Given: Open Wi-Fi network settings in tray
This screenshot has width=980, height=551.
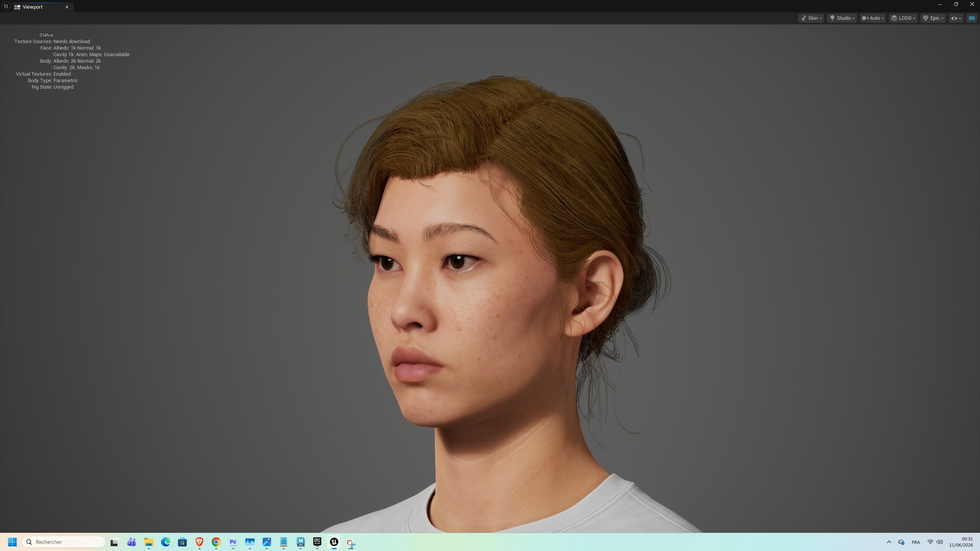Looking at the screenshot, I should [x=930, y=542].
